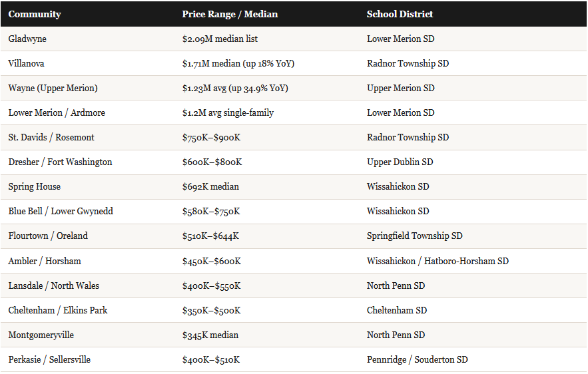Select Wissahickon / Hatboro-Horsham SD cell
The height and width of the screenshot is (374, 588).
pyautogui.click(x=438, y=261)
